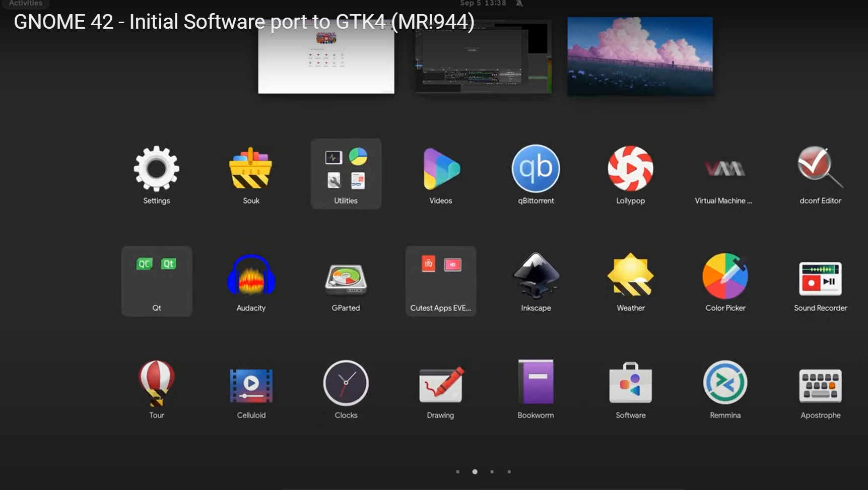Open Celluloid video player
Viewport: 868px width, 490px height.
click(251, 388)
